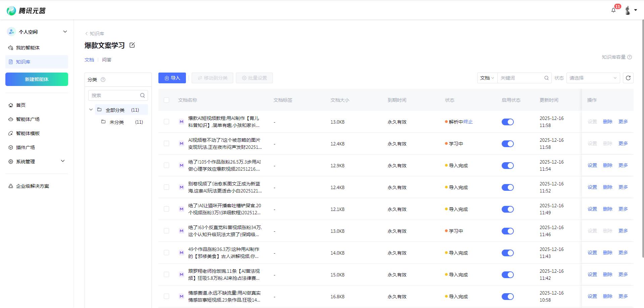The width and height of the screenshot is (644, 308).
Task: Disable the toggle for 爆款AI短视频教程 document
Action: (507, 122)
